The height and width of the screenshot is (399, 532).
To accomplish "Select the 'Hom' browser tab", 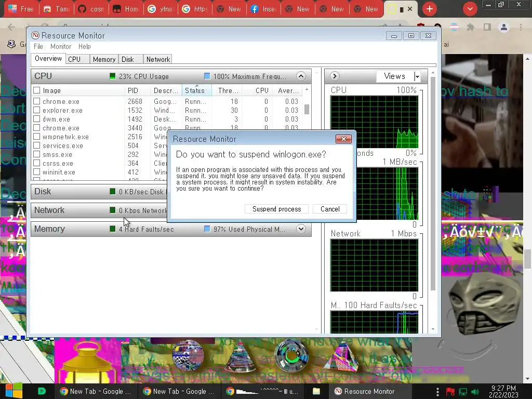I will (x=126, y=9).
